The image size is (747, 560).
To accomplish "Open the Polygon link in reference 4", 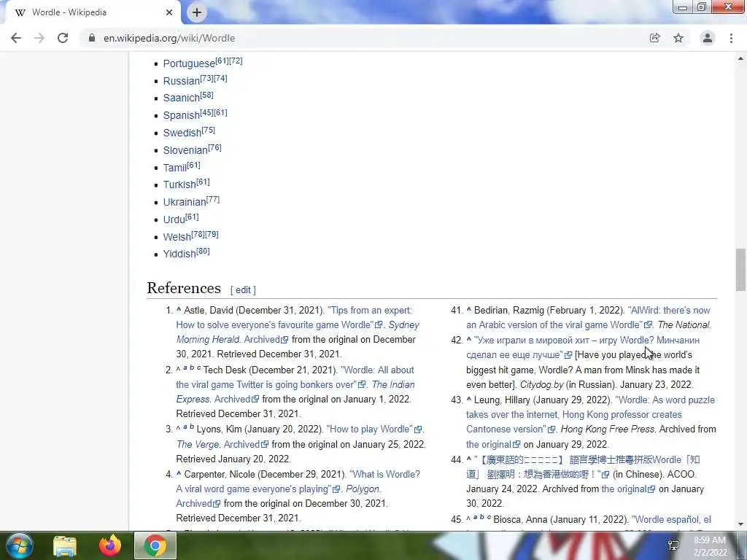I will click(363, 489).
